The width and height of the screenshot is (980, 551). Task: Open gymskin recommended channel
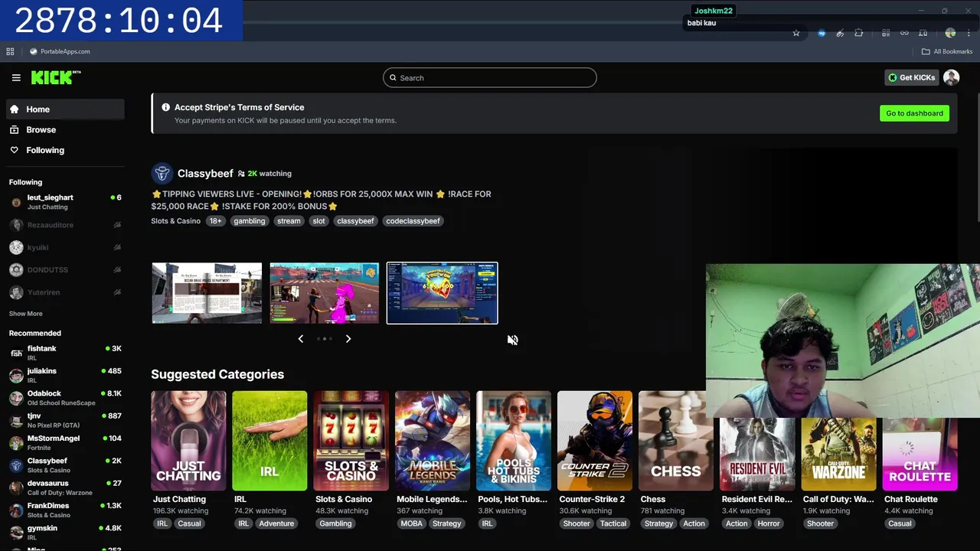(65, 532)
